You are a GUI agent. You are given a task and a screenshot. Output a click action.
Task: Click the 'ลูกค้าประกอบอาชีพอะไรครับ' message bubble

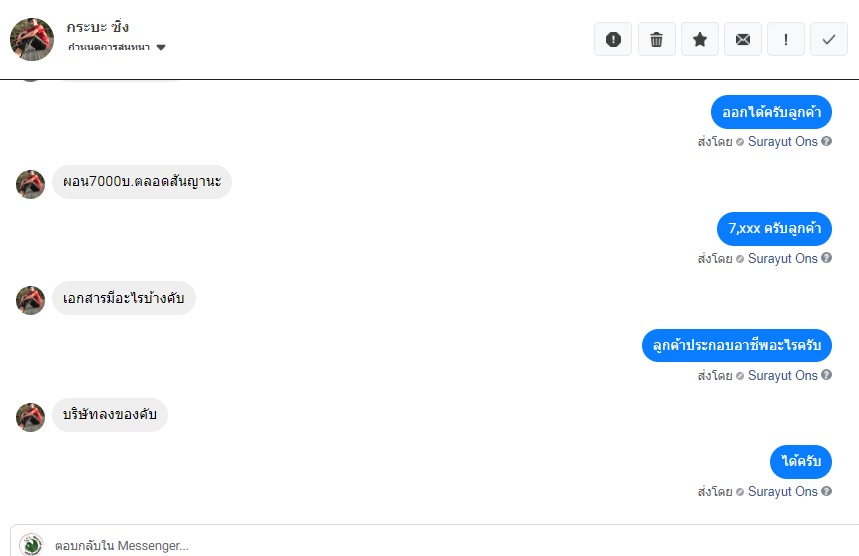click(737, 345)
